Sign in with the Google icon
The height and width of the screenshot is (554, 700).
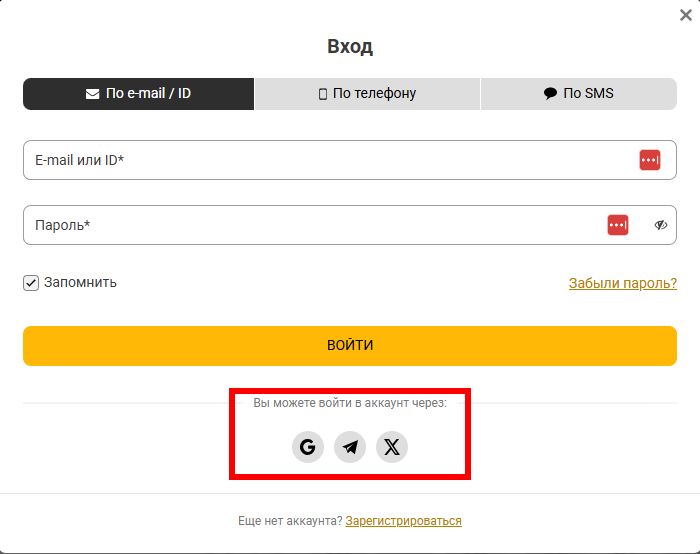pyautogui.click(x=308, y=447)
